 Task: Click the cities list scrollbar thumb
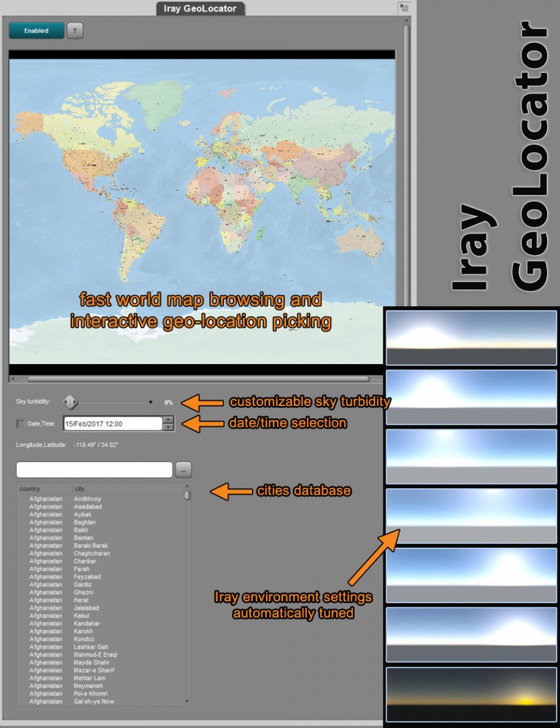187,495
